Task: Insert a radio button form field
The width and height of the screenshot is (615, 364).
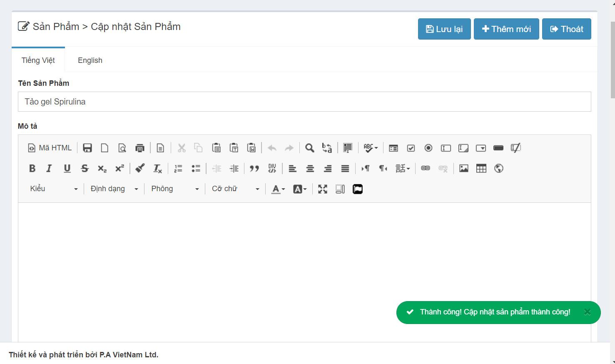Action: [x=428, y=148]
